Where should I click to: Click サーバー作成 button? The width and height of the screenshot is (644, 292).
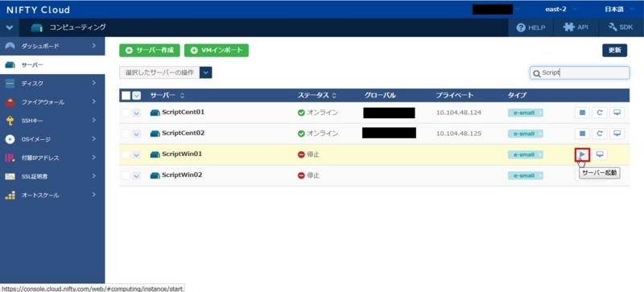(x=150, y=51)
